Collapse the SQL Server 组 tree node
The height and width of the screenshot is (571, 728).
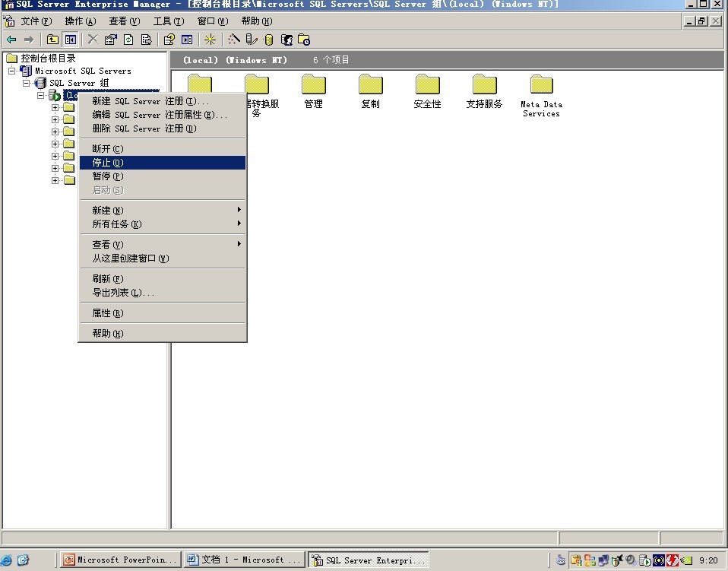click(27, 83)
